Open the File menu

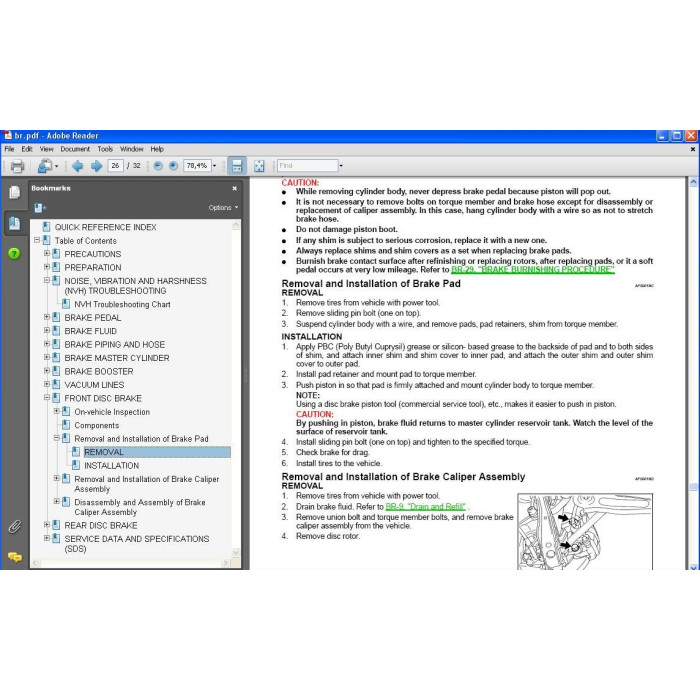[x=9, y=149]
